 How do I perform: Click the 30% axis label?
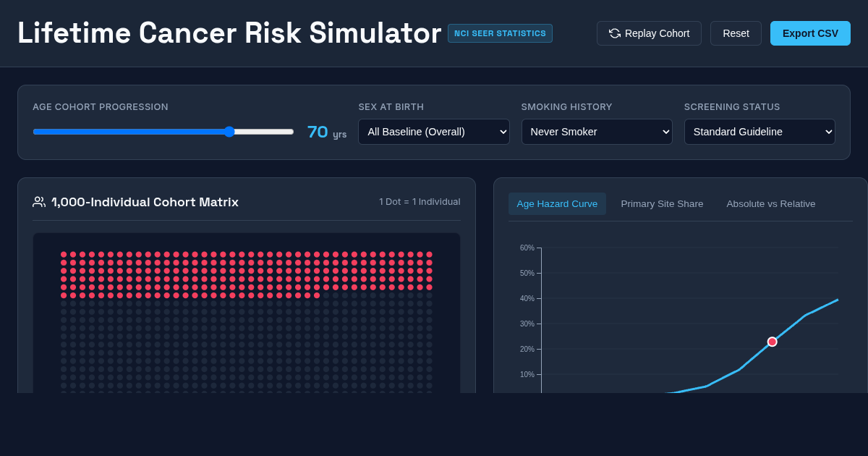(527, 324)
